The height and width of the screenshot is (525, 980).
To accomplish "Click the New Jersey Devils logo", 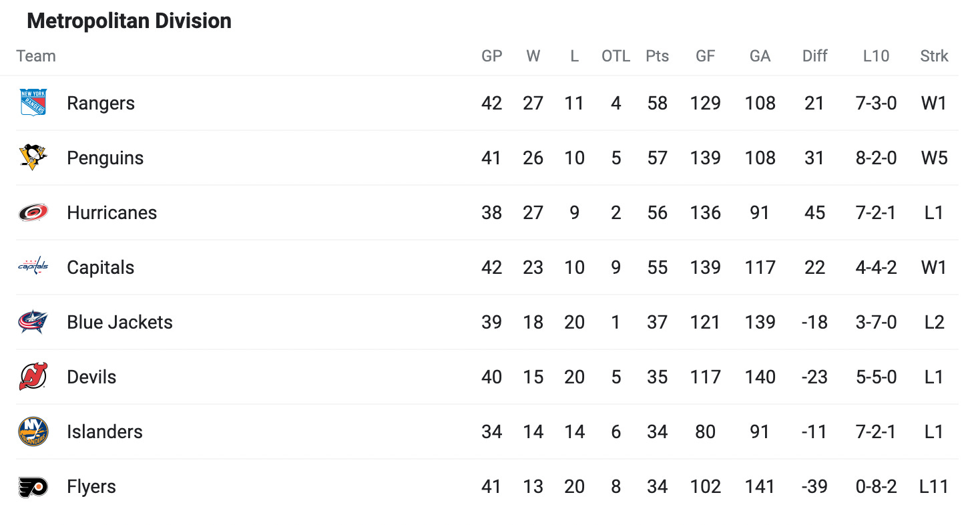I will point(33,377).
